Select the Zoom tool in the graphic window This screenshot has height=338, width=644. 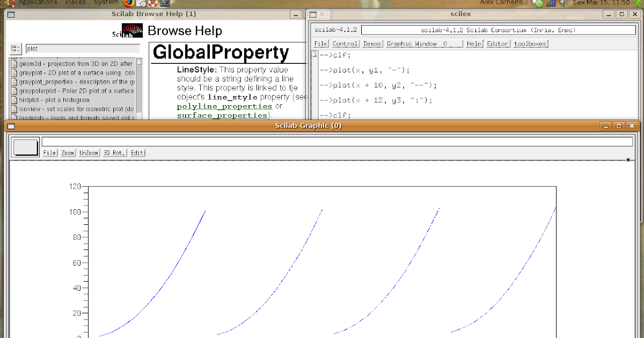[67, 152]
